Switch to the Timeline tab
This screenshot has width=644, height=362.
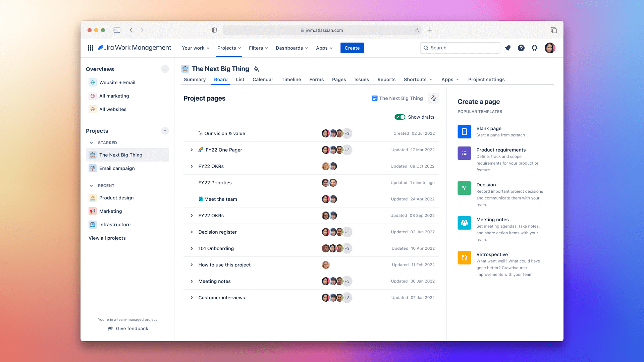pyautogui.click(x=291, y=79)
